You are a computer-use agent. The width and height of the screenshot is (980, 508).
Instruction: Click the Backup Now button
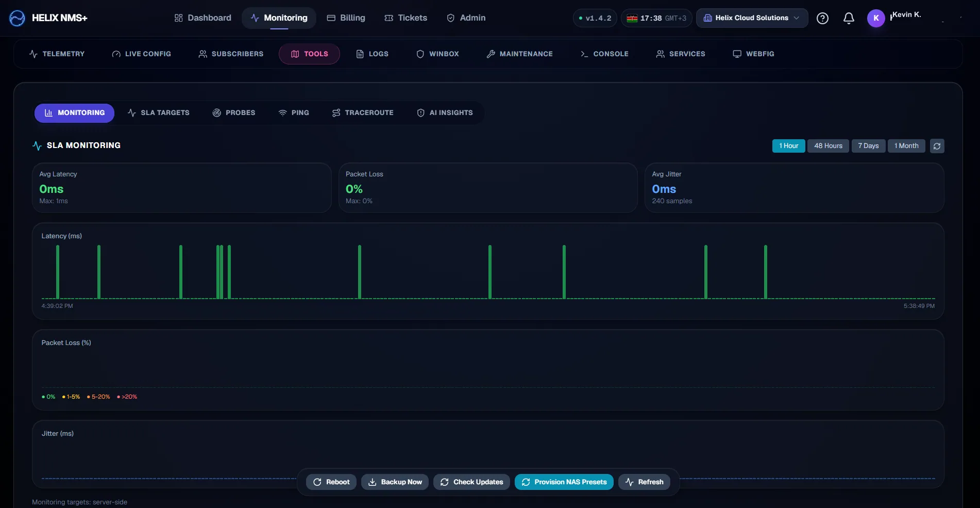[395, 482]
